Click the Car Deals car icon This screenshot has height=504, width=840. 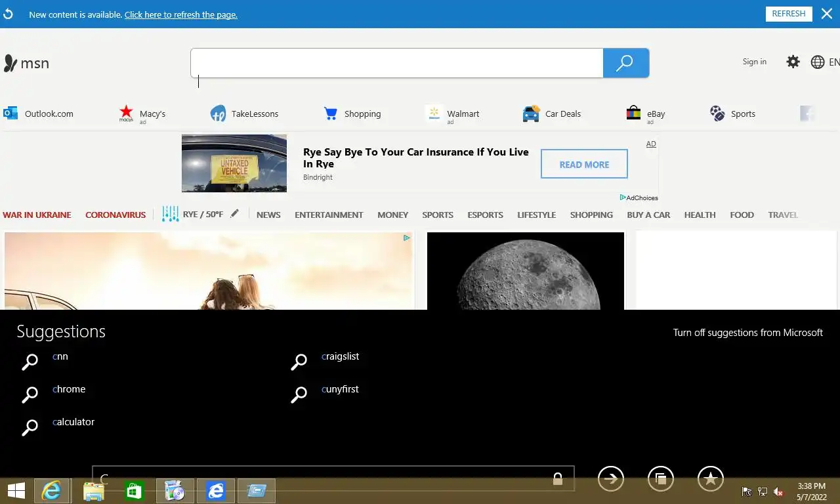pos(531,114)
